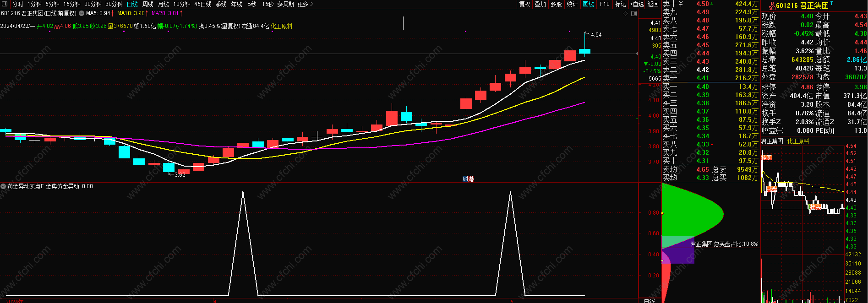Image resolution: width=868 pixels, height=303 pixels.
Task: Switch to 分时 intraday view
Action: point(17,4)
